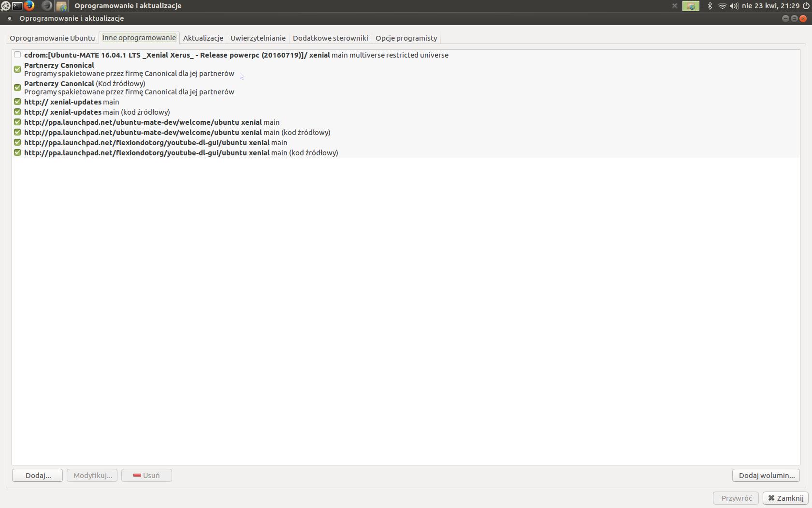
Task: Click the greyed-out round launcher icon beside Firefox
Action: [x=47, y=6]
